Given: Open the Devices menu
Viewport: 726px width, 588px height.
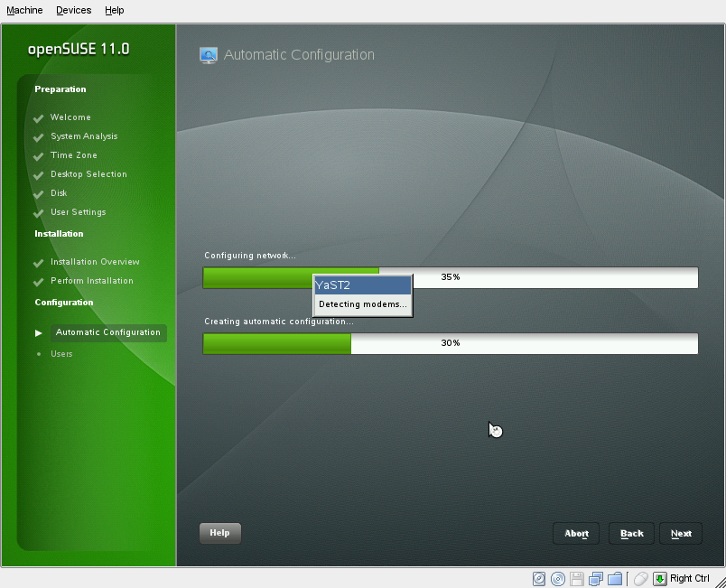Looking at the screenshot, I should point(73,10).
